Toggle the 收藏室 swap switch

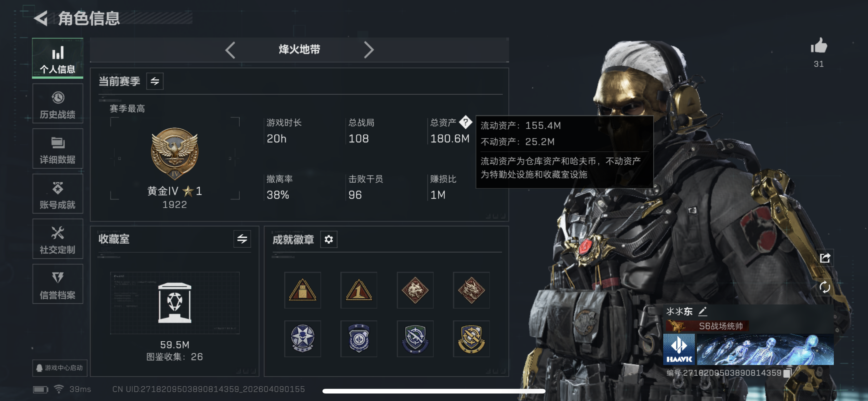click(x=242, y=239)
